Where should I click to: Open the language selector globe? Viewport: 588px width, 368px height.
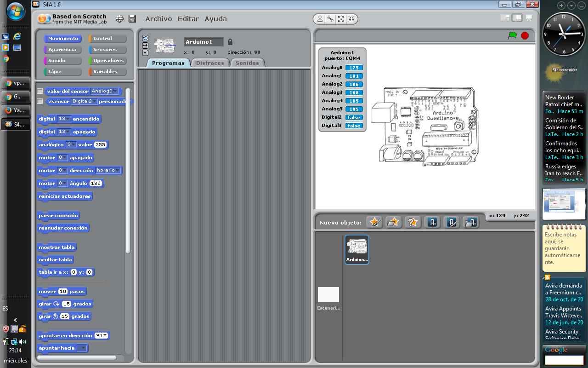click(119, 19)
